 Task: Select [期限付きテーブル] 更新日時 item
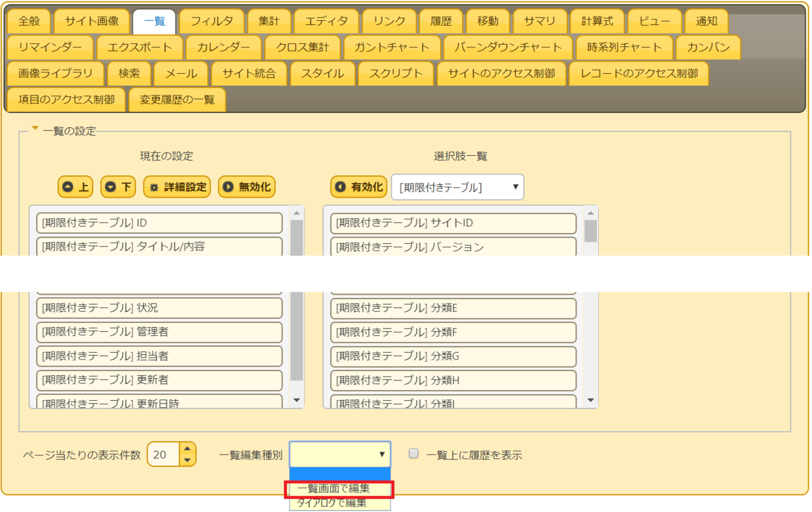tap(159, 402)
